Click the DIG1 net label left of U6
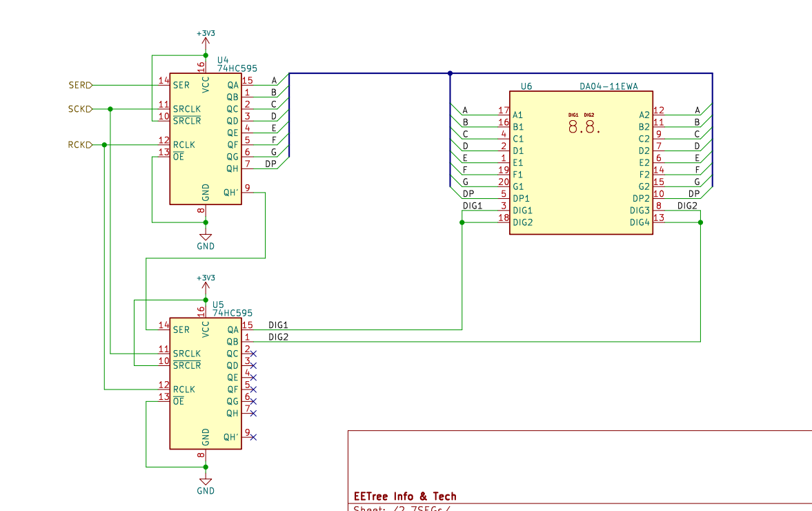 (473, 206)
